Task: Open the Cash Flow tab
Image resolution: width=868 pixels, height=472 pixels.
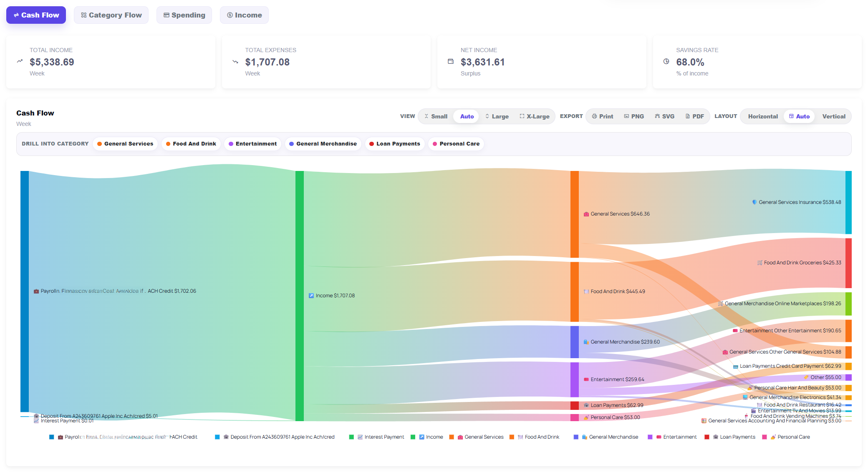Action: (x=36, y=15)
